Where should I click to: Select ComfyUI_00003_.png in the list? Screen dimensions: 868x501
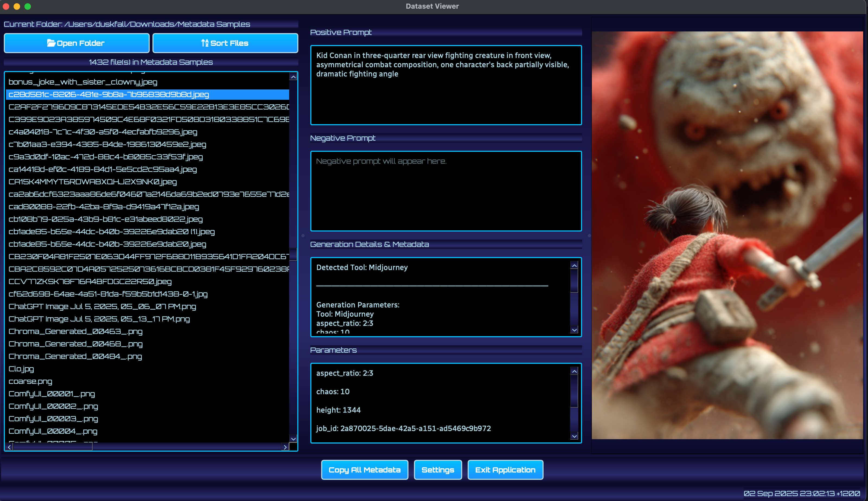point(53,419)
